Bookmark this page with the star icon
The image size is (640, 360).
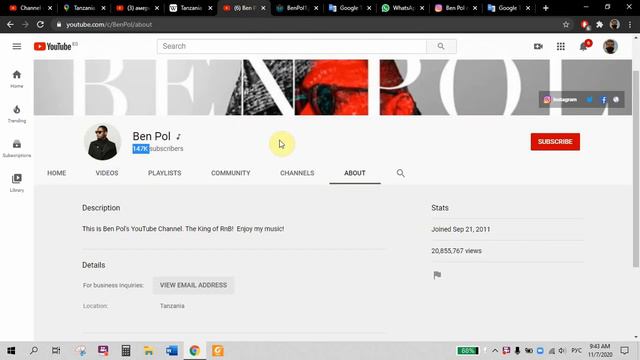566,24
